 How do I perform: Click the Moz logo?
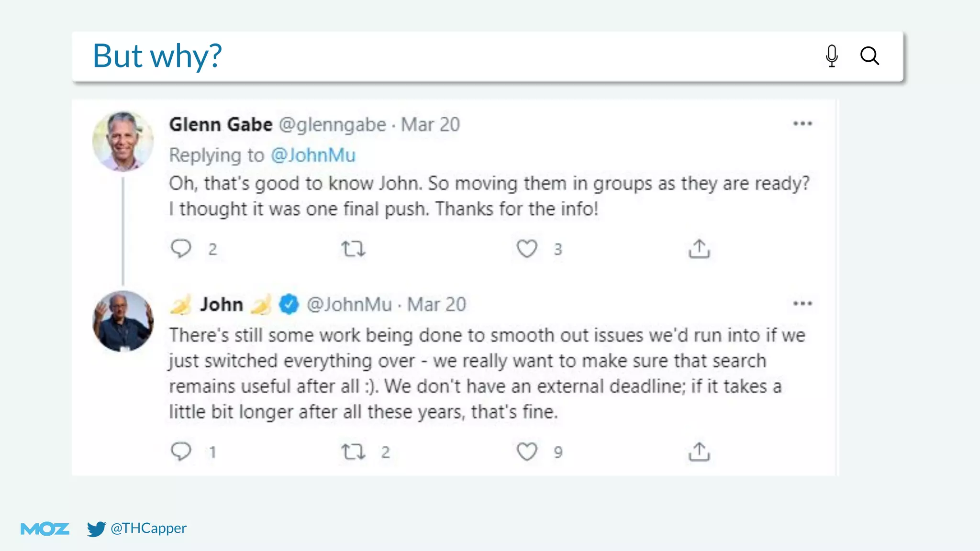(x=45, y=529)
